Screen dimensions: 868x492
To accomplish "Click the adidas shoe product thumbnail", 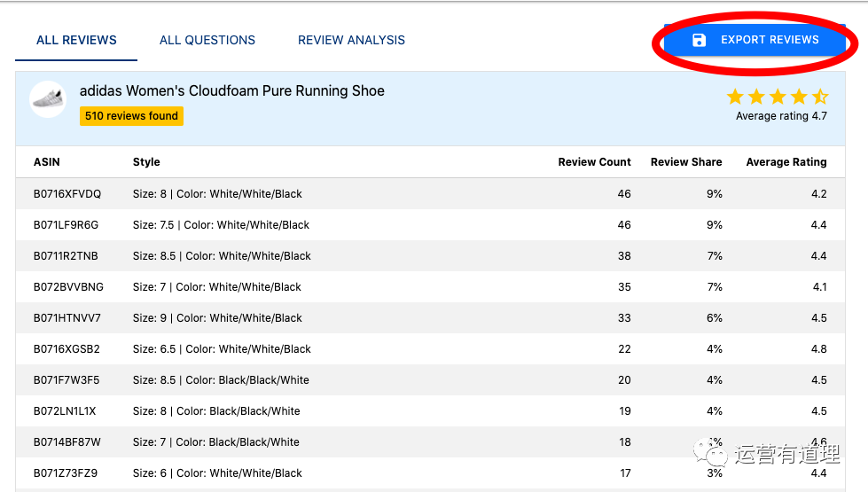I will [x=48, y=99].
